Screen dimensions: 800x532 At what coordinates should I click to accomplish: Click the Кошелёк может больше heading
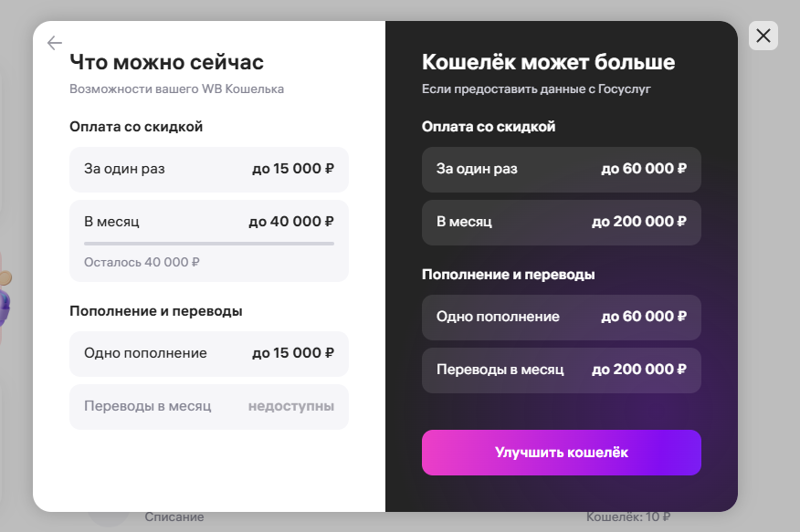549,63
